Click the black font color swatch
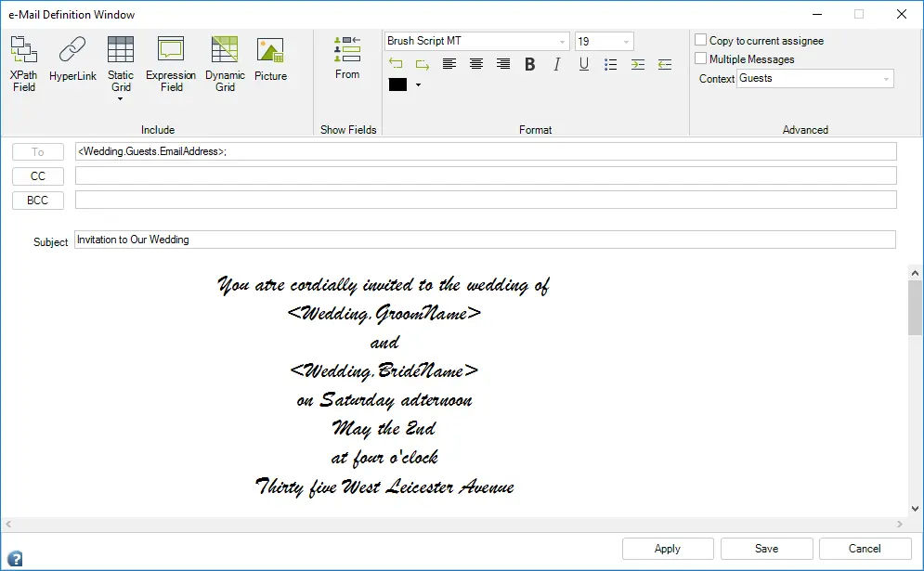This screenshot has height=571, width=924. pyautogui.click(x=397, y=84)
